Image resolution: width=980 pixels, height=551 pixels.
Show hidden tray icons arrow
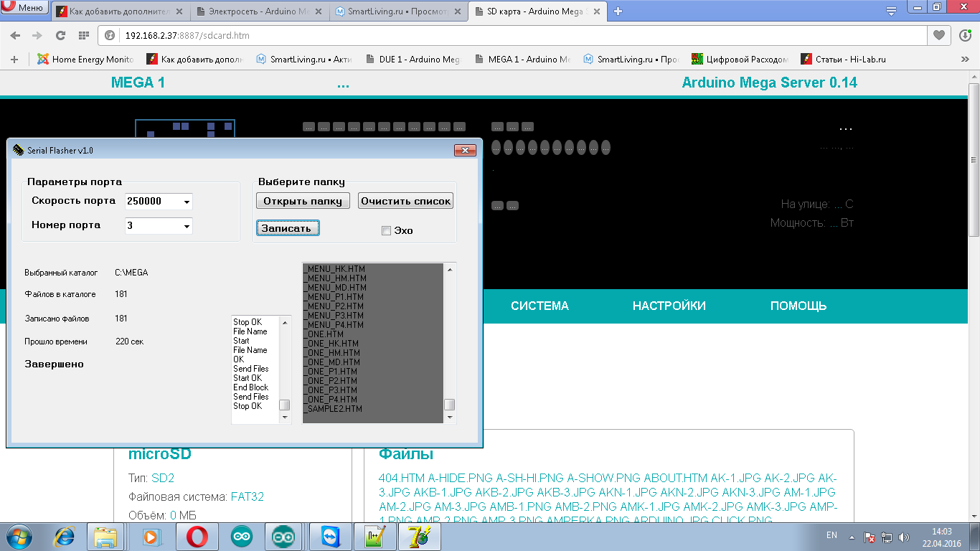coord(852,537)
